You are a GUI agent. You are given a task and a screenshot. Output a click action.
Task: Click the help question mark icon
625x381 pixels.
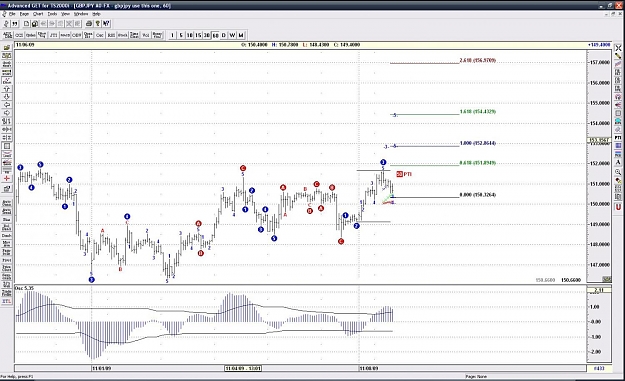pos(97,24)
